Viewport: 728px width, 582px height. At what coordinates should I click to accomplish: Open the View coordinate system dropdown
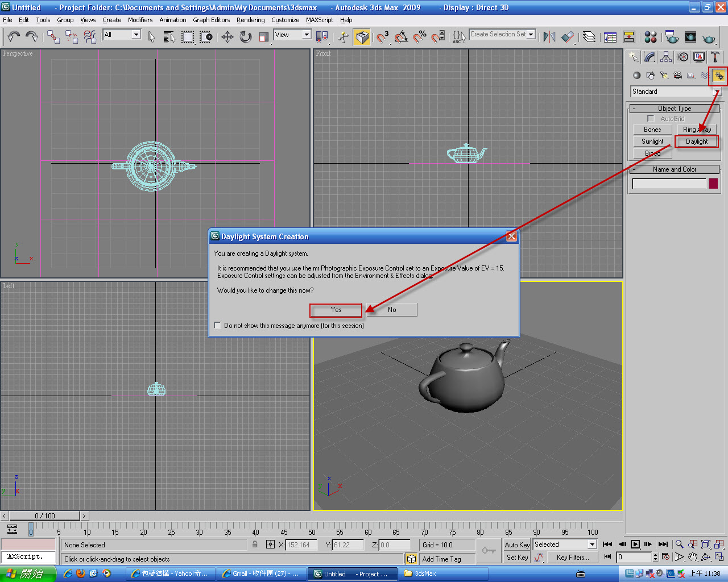click(x=307, y=35)
